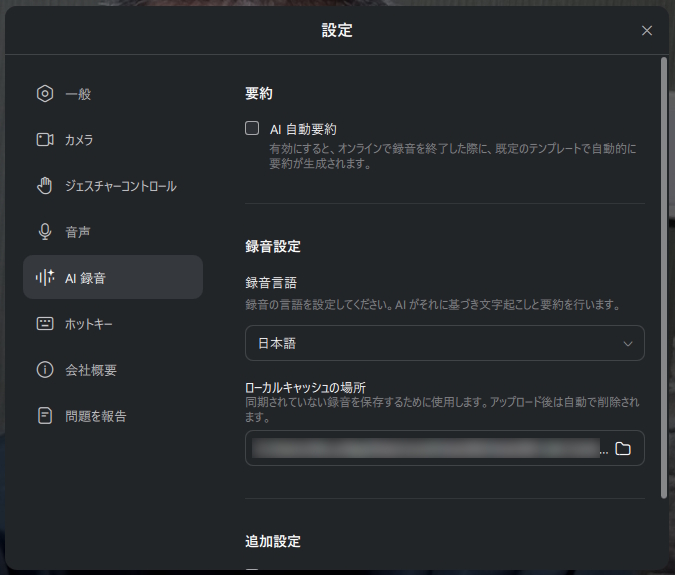Enable the AI 自動要約 checkbox
Viewport: 675px width, 575px height.
(252, 128)
